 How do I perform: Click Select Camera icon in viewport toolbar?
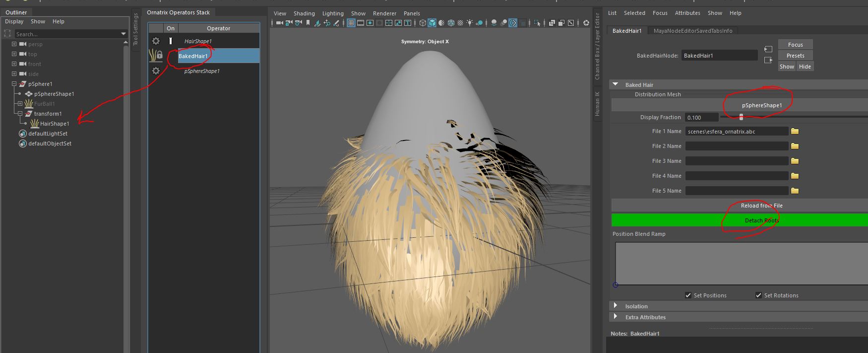tap(280, 23)
